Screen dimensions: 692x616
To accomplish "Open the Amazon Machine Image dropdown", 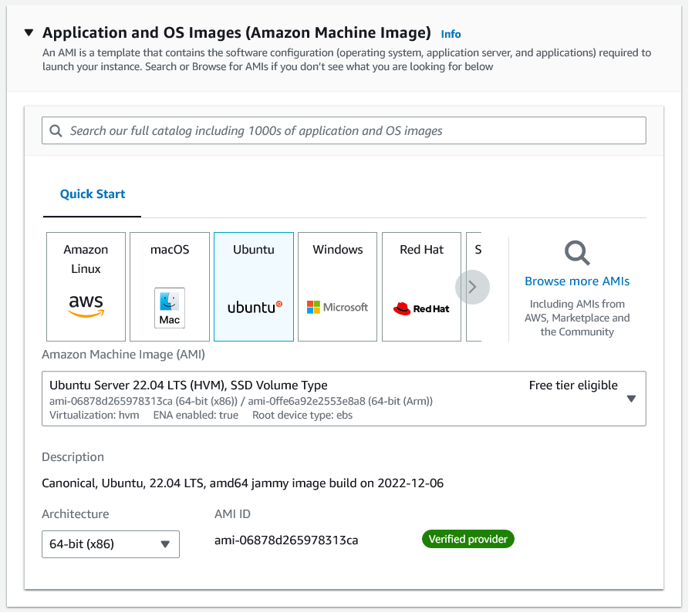I will 631,399.
